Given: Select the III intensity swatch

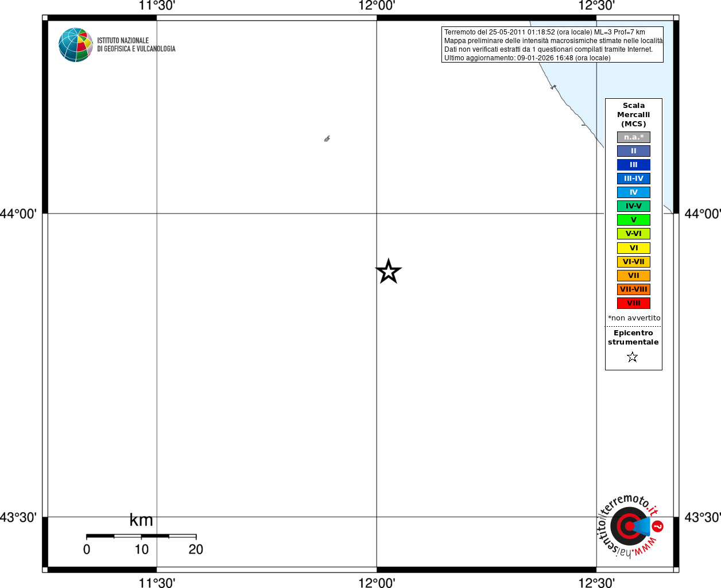Looking at the screenshot, I should click(634, 165).
